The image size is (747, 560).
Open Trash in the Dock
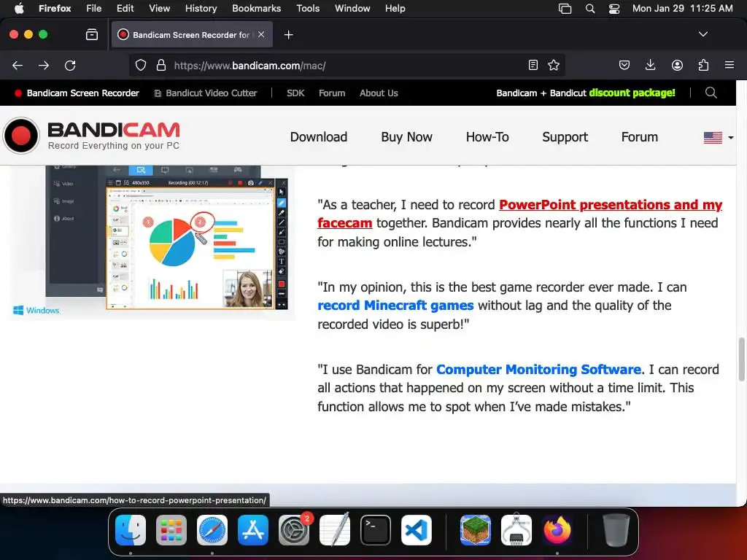(616, 530)
